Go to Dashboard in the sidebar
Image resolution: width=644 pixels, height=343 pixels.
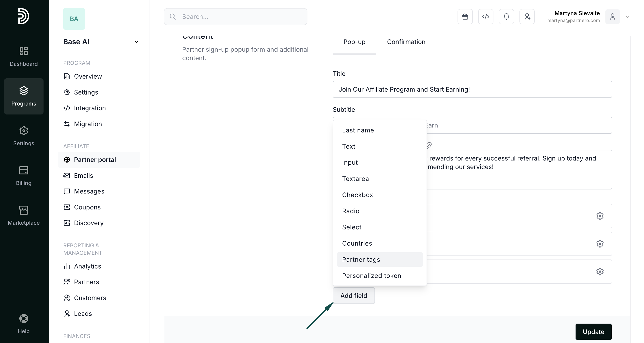click(x=24, y=57)
